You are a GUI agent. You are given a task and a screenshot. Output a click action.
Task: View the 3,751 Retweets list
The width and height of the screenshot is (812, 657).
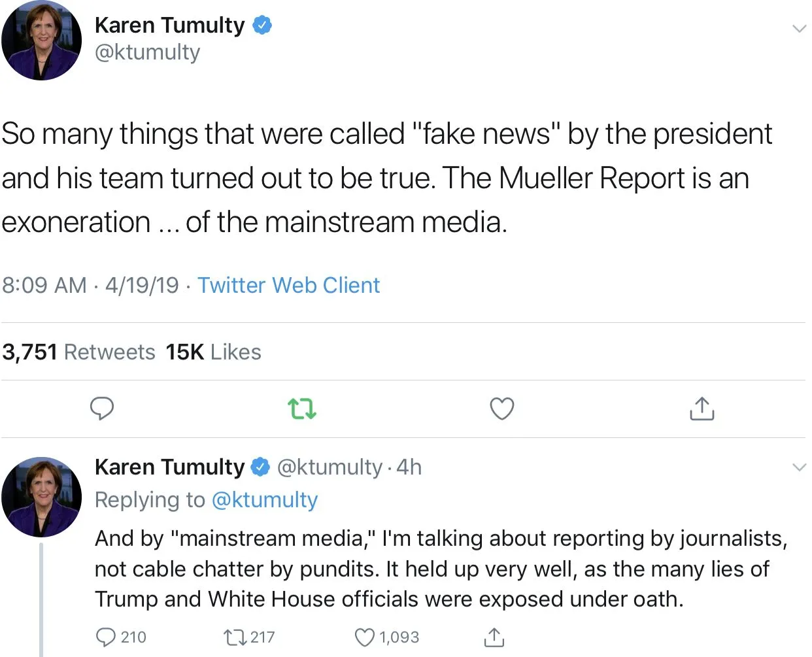coord(78,352)
